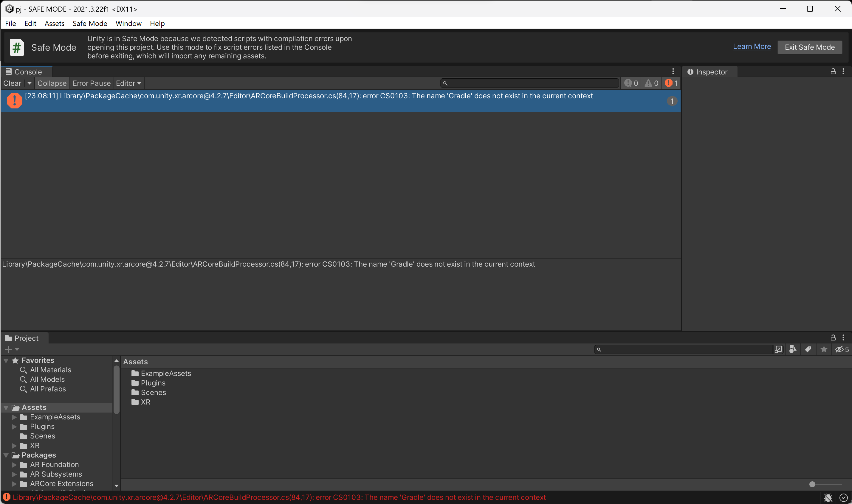Click the debug mode bug icon
The height and width of the screenshot is (504, 852).
[828, 497]
